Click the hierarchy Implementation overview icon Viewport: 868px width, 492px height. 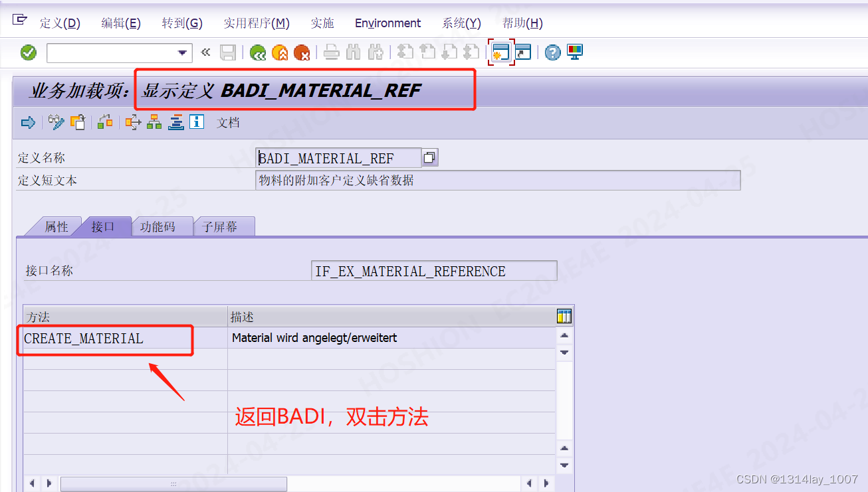(154, 122)
